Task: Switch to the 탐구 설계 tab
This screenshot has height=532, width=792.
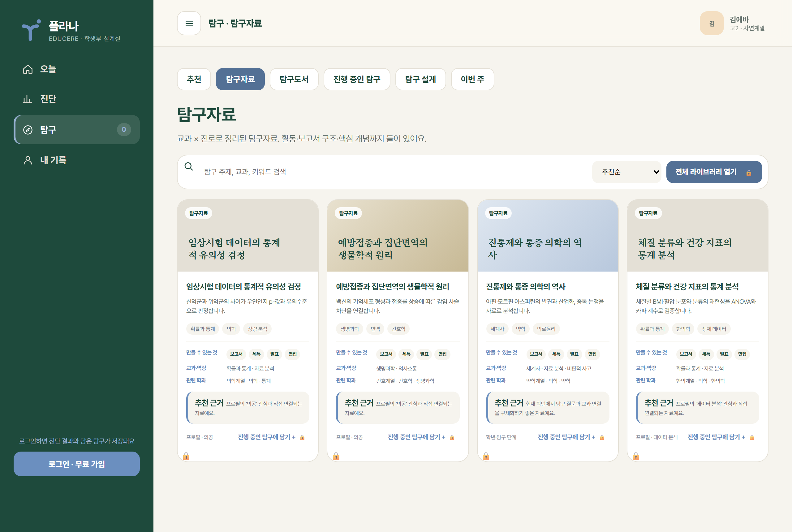Action: tap(421, 79)
